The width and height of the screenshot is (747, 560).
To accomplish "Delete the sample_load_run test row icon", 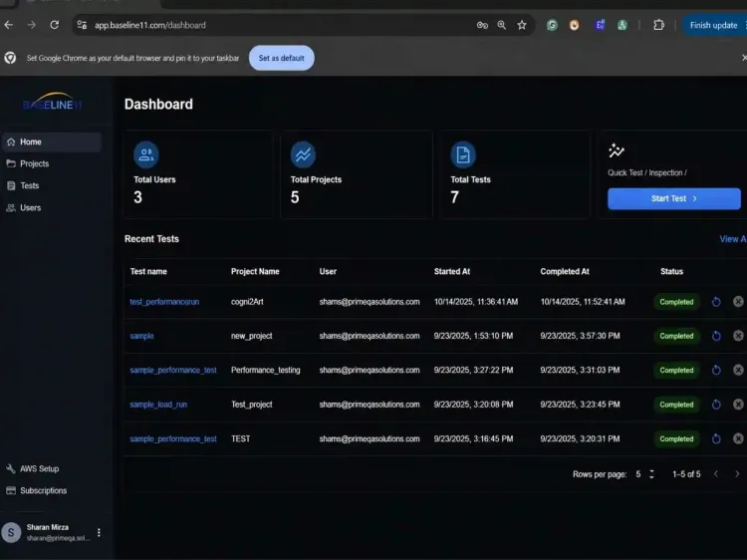I will (738, 405).
